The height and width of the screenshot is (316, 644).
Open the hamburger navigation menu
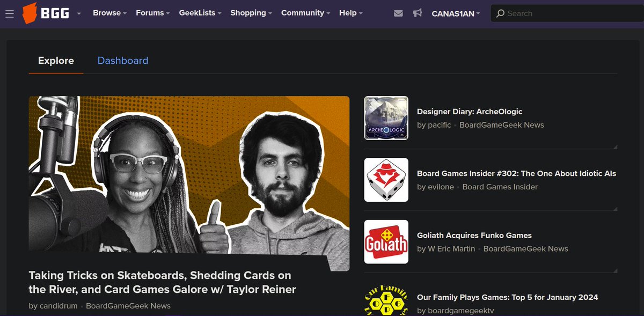(x=10, y=13)
